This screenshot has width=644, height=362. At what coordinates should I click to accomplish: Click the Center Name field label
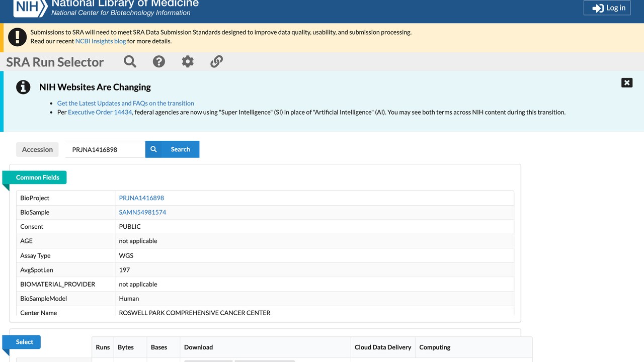tap(39, 313)
